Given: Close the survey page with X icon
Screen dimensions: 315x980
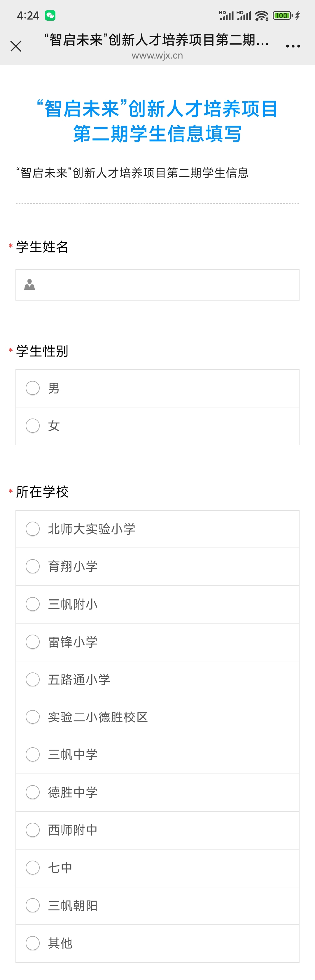Looking at the screenshot, I should [x=16, y=46].
